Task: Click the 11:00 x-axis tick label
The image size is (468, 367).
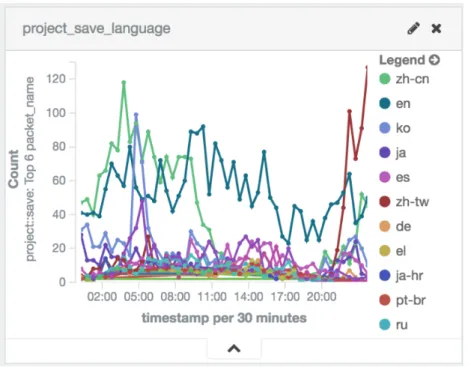Action: coord(212,296)
